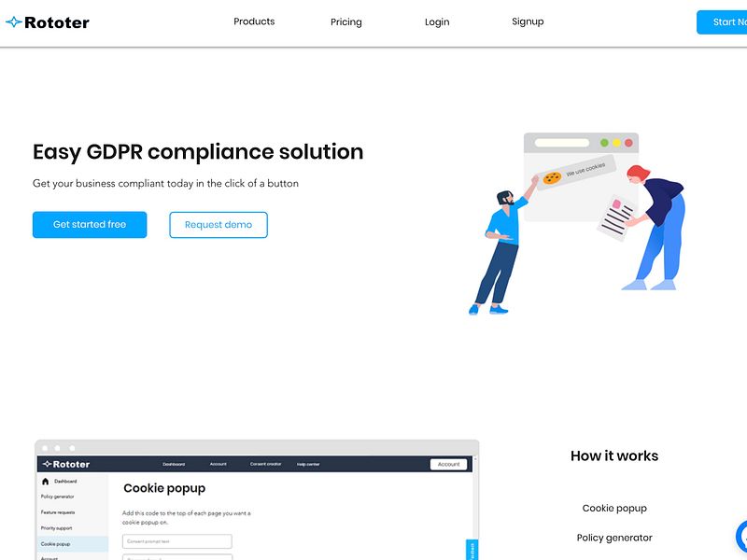Click the white Account button in the preview
The height and width of the screenshot is (560, 747).
[x=448, y=464]
